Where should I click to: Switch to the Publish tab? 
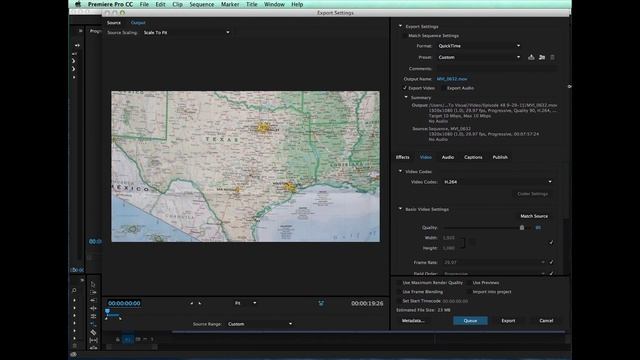click(x=500, y=157)
